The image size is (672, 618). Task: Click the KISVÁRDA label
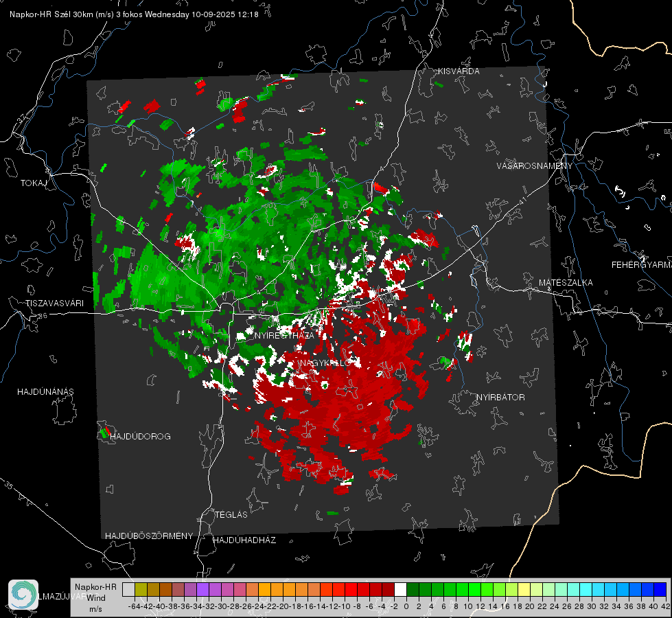click(458, 71)
